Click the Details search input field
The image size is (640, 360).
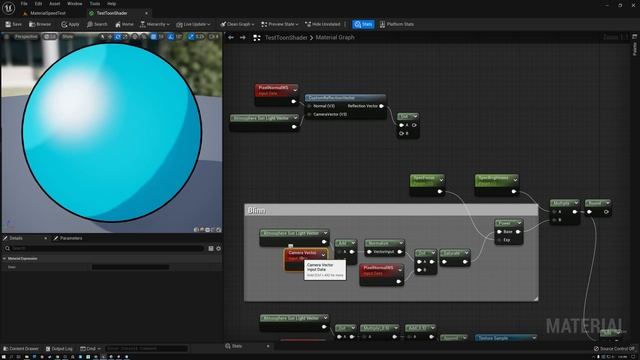tap(107, 249)
